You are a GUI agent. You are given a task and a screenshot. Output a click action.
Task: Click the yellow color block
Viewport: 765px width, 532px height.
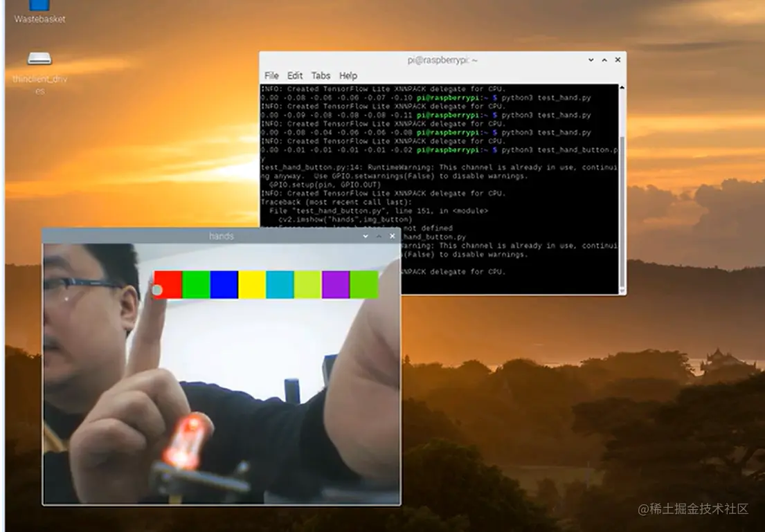[252, 285]
